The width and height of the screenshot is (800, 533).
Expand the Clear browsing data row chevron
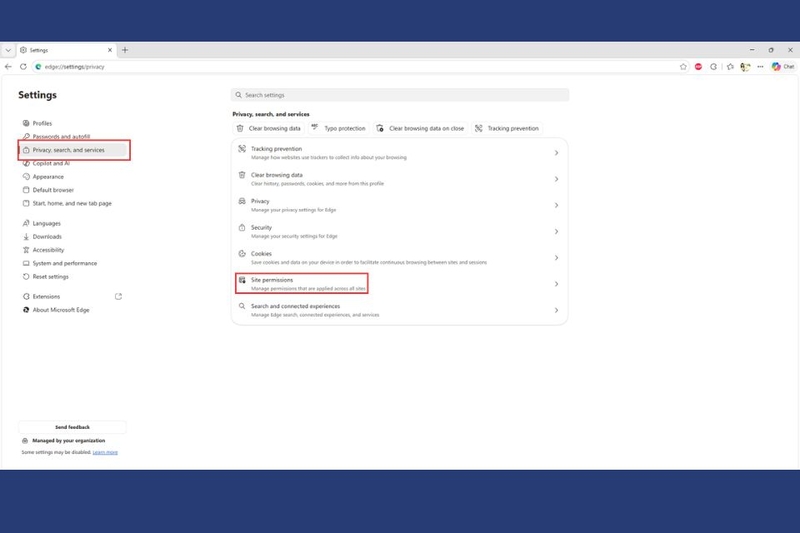(x=556, y=179)
